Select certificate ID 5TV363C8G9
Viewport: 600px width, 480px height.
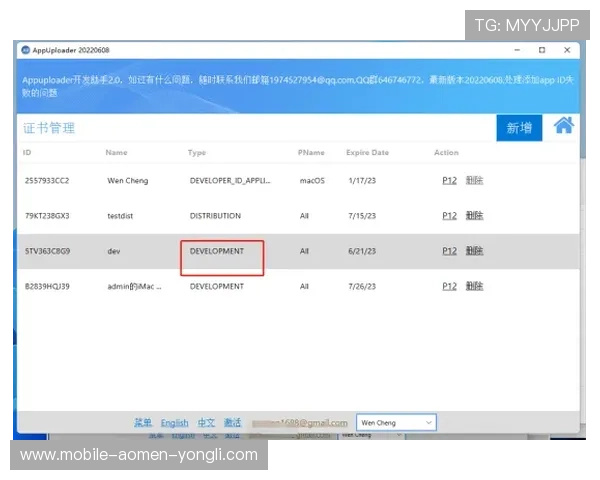[47, 251]
